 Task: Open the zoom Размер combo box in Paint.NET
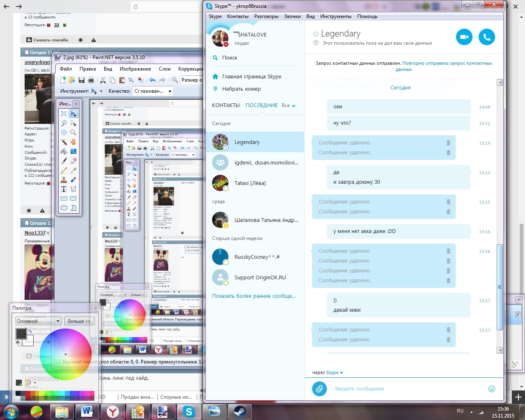(192, 80)
